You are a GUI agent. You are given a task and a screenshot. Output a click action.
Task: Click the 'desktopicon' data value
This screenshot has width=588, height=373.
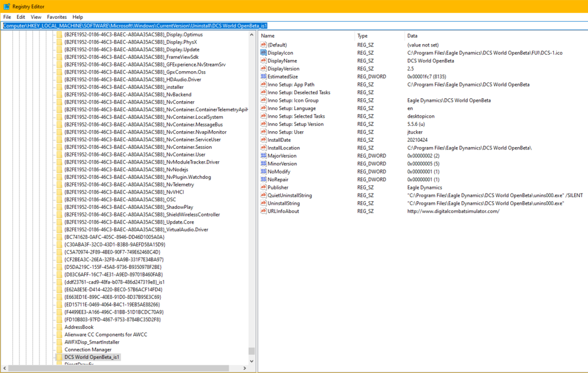(x=421, y=116)
